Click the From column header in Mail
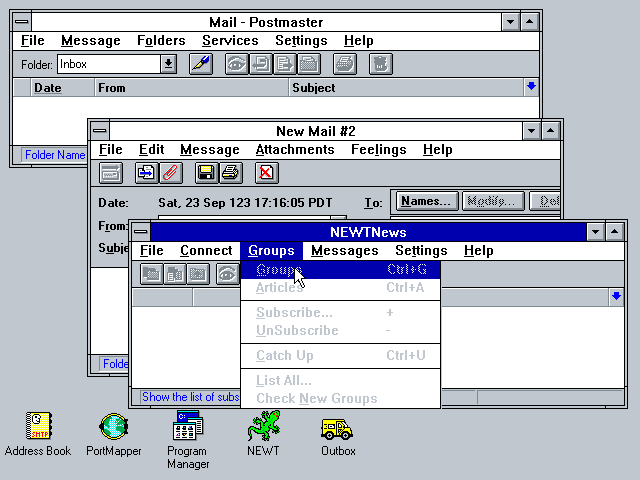Viewport: 640px width, 480px height. [192, 88]
